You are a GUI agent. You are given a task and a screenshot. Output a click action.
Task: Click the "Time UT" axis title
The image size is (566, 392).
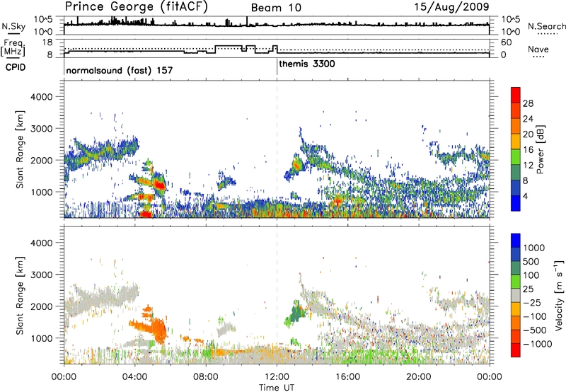tap(277, 388)
